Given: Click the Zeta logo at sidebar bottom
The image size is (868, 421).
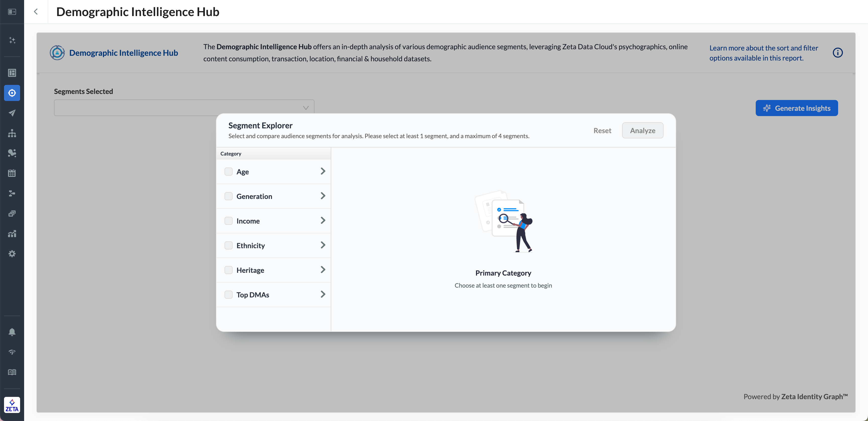Looking at the screenshot, I should [12, 405].
